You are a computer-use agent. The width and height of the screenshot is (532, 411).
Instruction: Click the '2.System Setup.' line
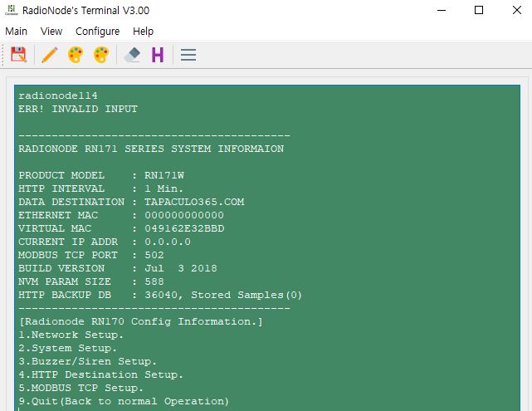[67, 348]
